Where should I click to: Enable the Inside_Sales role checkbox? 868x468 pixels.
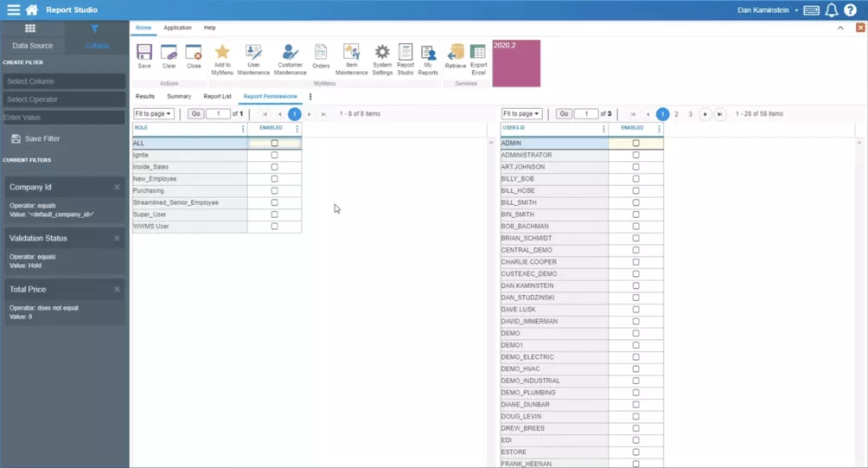[275, 167]
